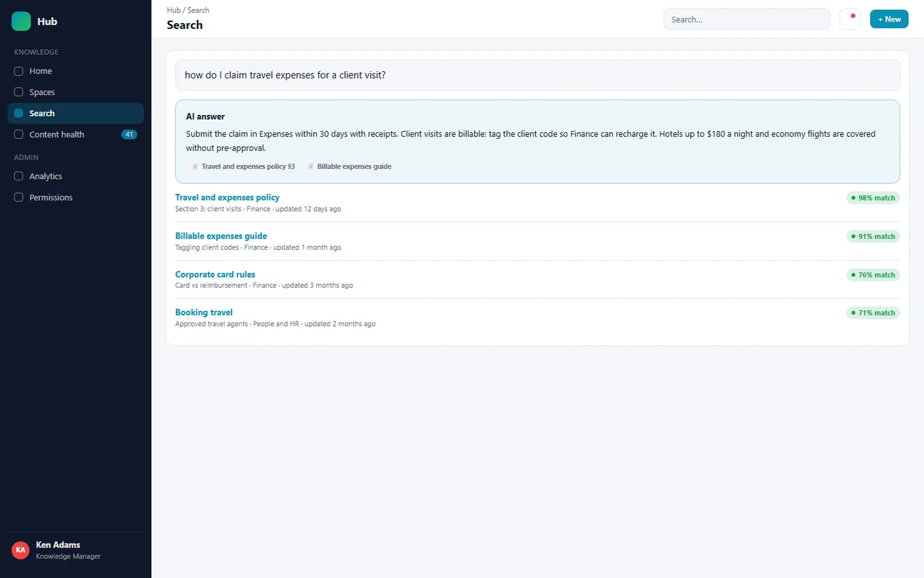Select the Search label in sidebar
The width and height of the screenshot is (924, 578).
[42, 113]
